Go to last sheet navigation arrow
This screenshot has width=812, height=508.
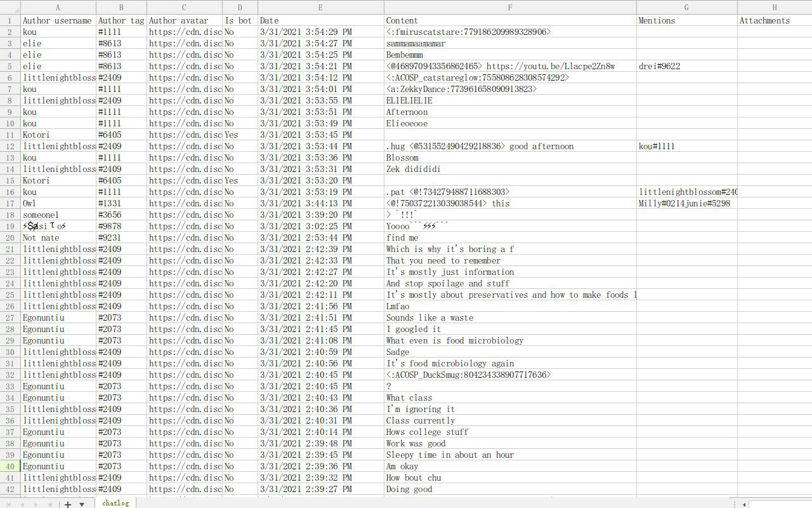pos(49,504)
